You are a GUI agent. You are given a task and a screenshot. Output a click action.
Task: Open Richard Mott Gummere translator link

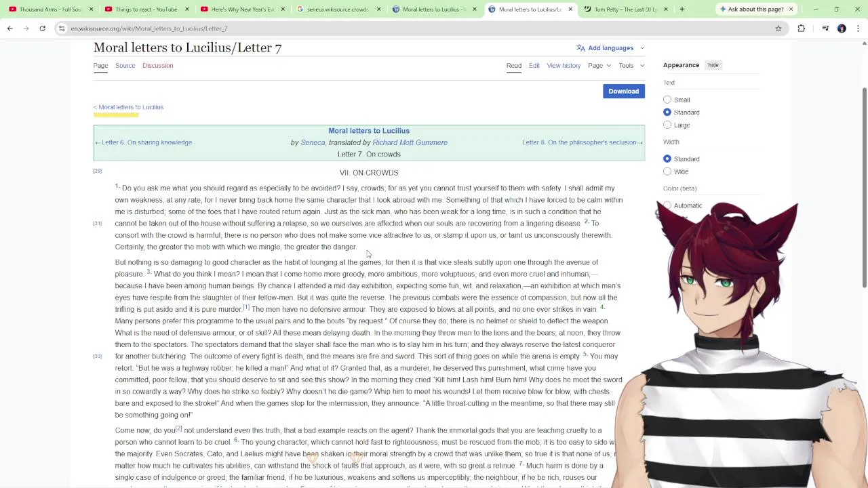410,142
